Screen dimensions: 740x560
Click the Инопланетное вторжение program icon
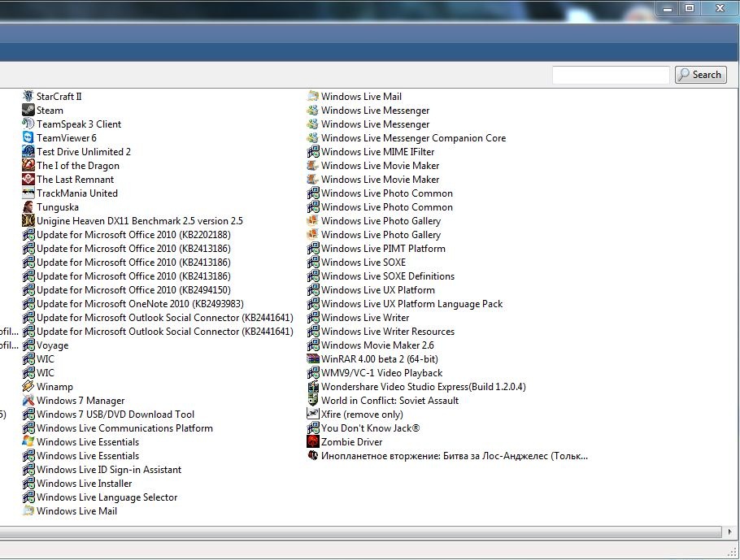click(313, 455)
